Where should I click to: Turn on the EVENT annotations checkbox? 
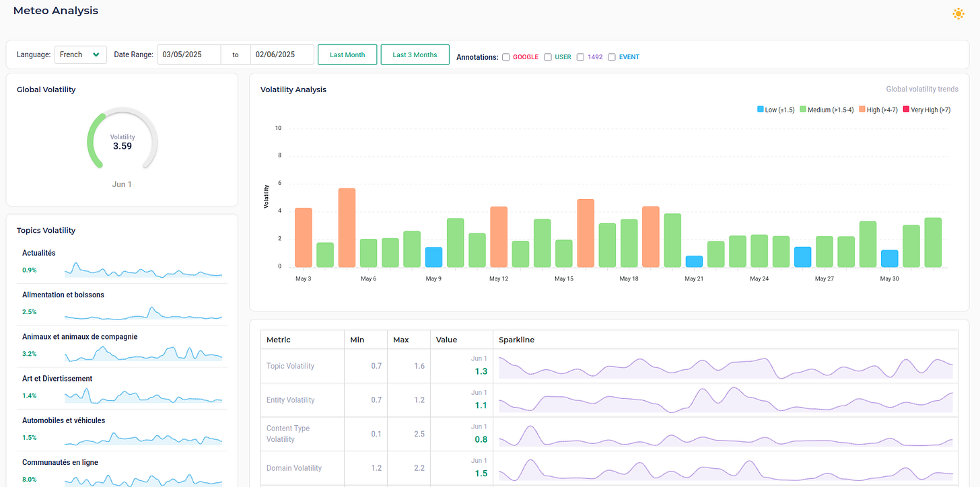tap(612, 57)
